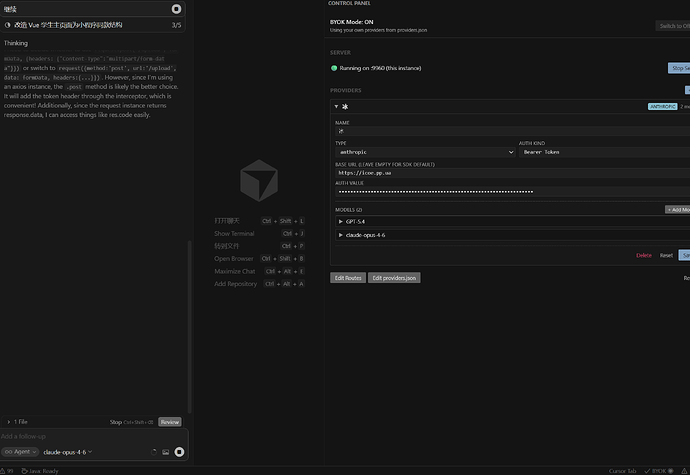Click the ANTHROPIC provider badge

tap(662, 107)
